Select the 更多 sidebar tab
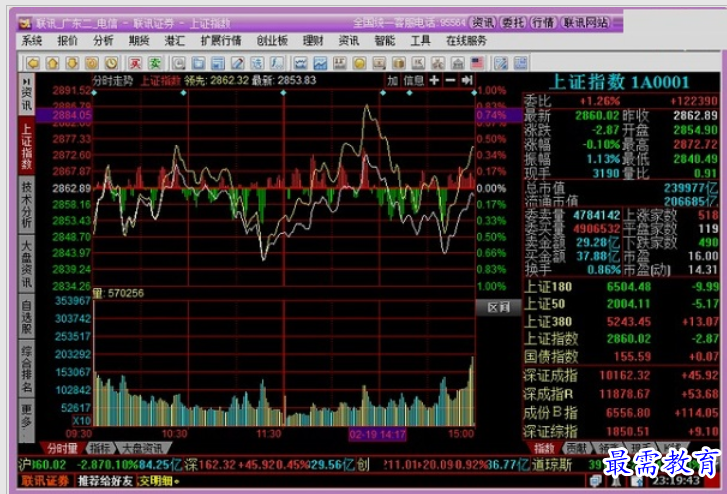Viewport: 727px width, 494px height. pos(27,420)
